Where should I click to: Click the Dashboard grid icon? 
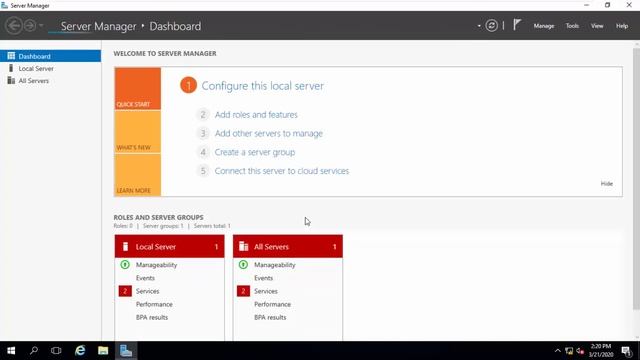(x=11, y=56)
